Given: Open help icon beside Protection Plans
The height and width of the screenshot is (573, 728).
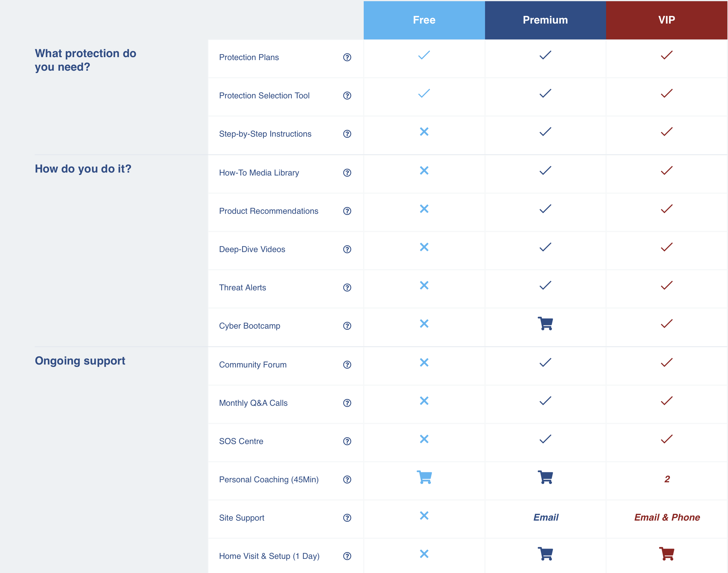Looking at the screenshot, I should click(x=347, y=57).
